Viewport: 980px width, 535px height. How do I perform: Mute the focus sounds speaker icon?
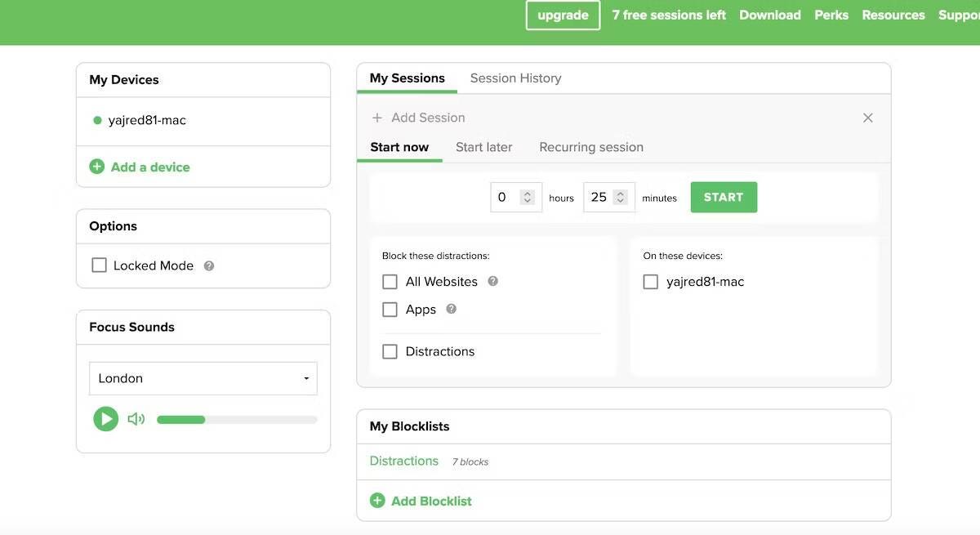(136, 419)
